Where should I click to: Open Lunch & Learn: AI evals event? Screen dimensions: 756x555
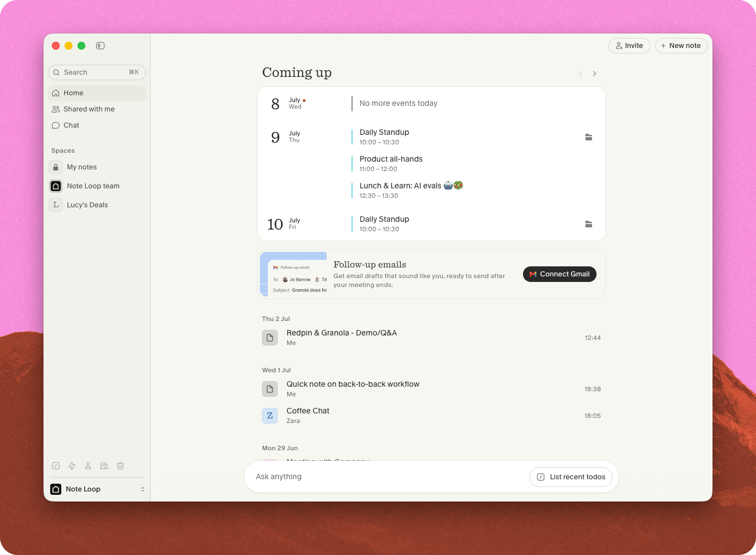pos(411,191)
